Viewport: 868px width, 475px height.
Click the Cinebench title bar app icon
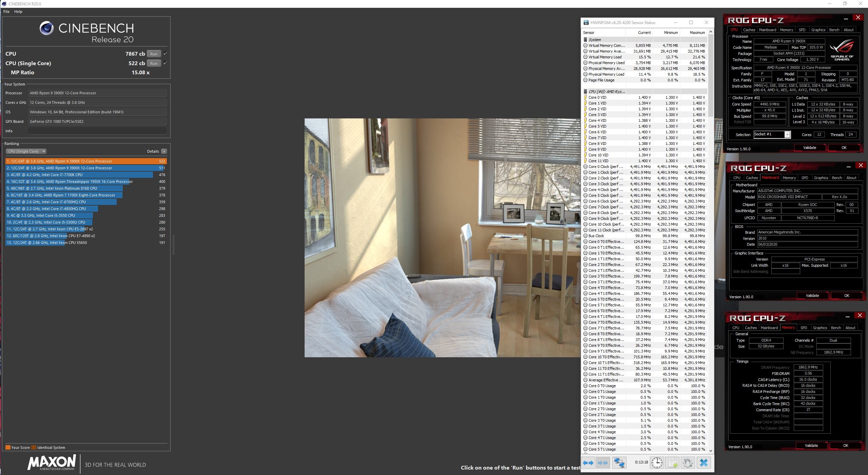[4, 4]
